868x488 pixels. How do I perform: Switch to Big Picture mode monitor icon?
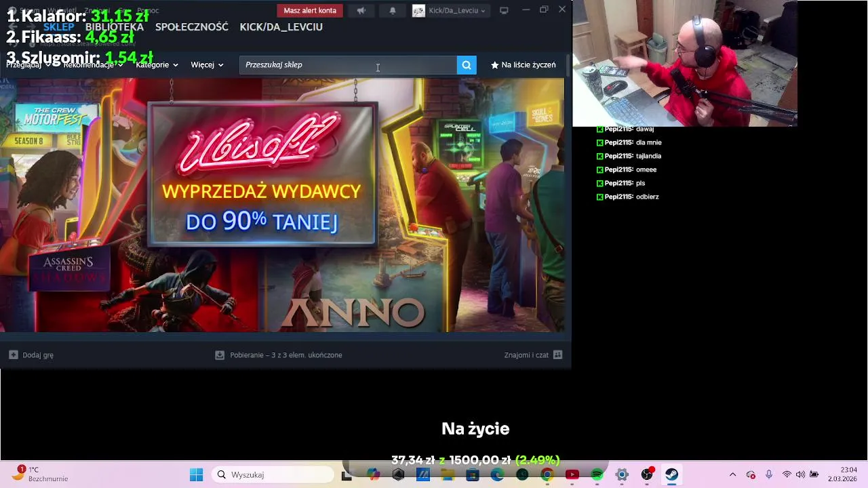[x=504, y=11]
